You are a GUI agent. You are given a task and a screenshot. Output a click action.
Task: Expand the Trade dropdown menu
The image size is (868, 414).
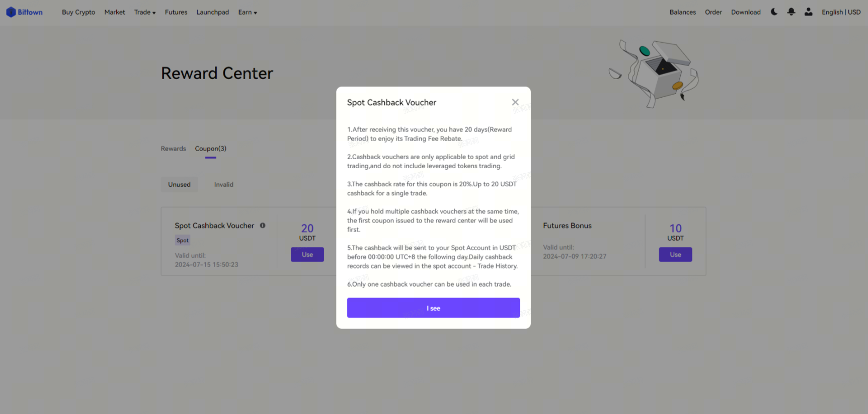point(145,12)
